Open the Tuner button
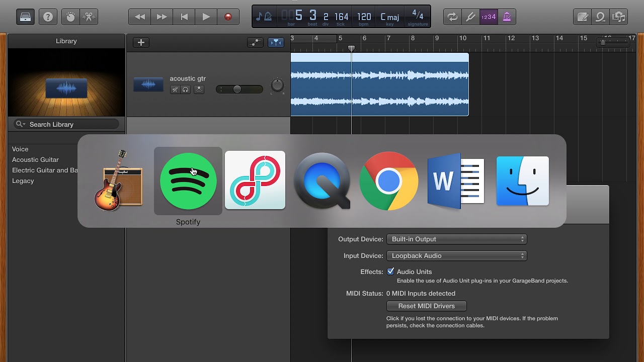The height and width of the screenshot is (362, 644). click(470, 17)
